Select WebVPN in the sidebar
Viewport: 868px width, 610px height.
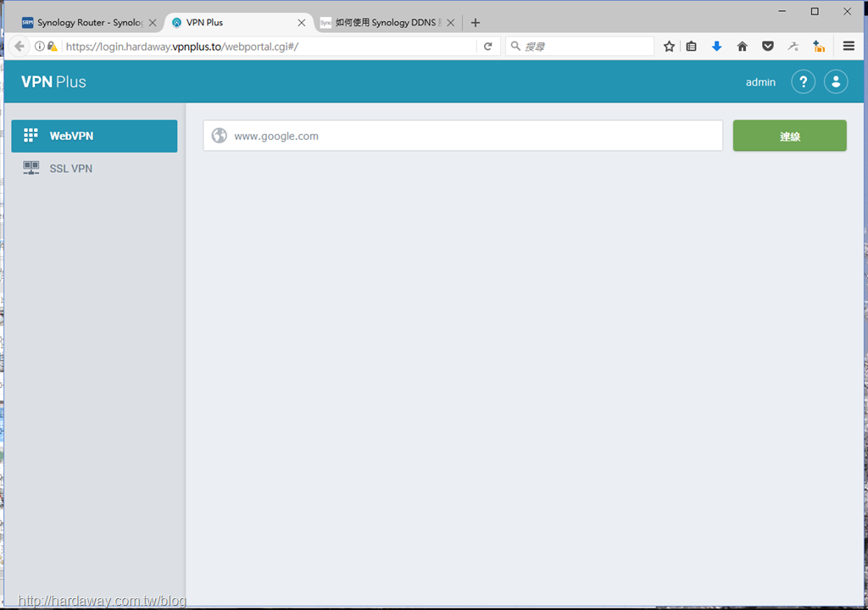(x=94, y=136)
